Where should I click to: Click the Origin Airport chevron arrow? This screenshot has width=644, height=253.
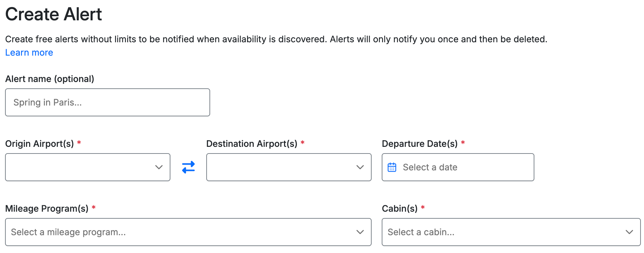[159, 167]
